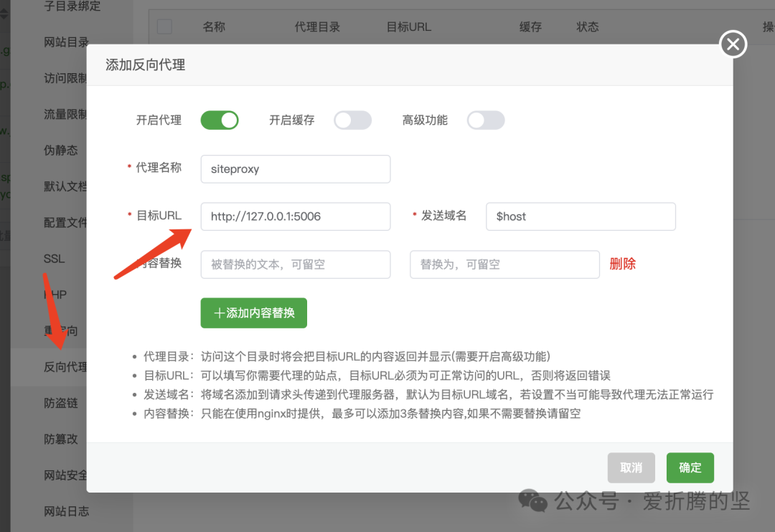Click the 添加内容替换 button
Viewport: 775px width, 532px height.
click(x=253, y=313)
